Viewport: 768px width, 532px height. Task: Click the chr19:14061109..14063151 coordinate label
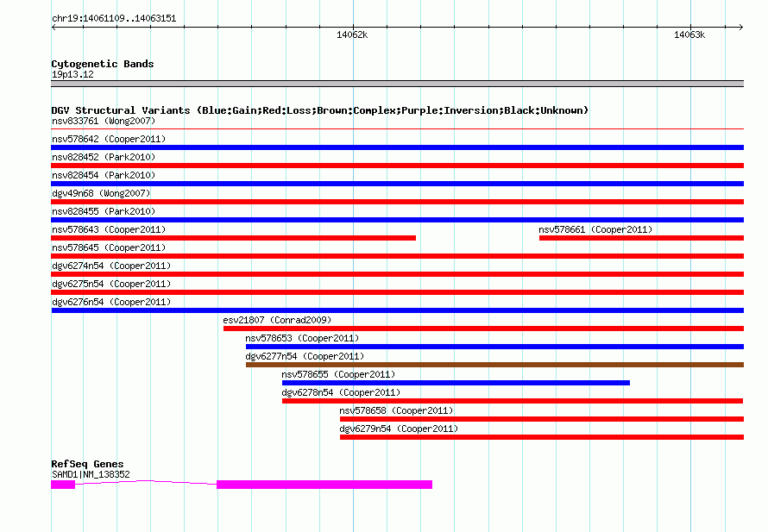(114, 18)
